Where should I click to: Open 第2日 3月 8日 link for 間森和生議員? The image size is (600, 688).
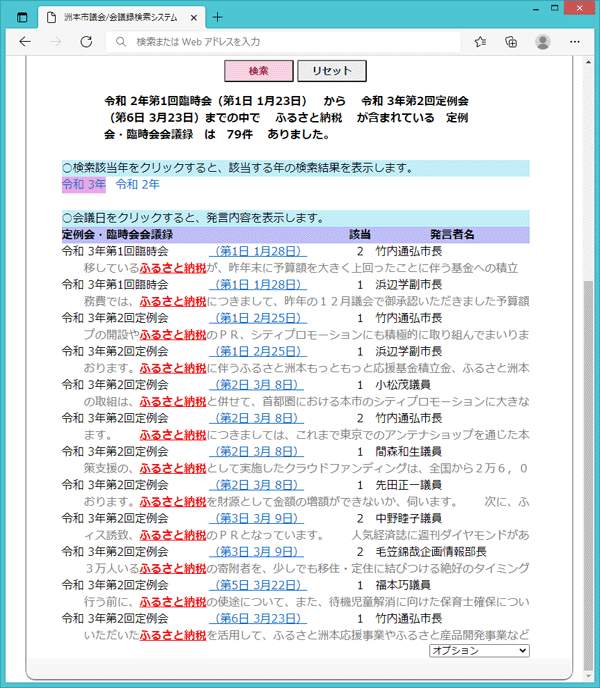(256, 452)
